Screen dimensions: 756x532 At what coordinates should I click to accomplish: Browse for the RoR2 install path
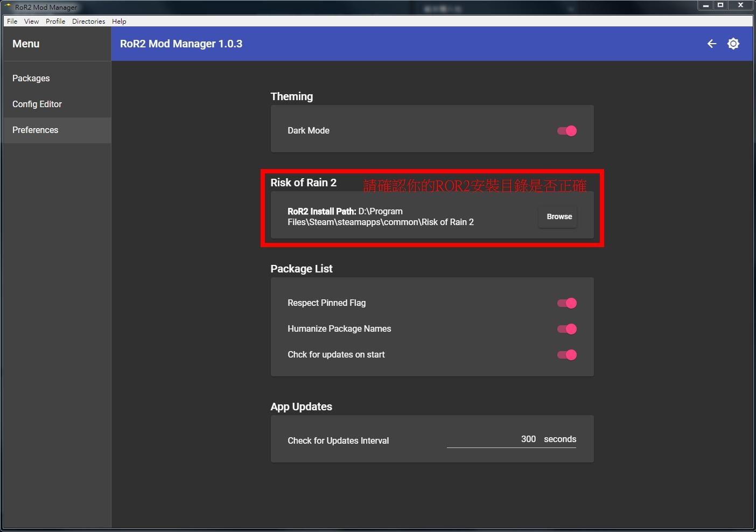(x=559, y=216)
